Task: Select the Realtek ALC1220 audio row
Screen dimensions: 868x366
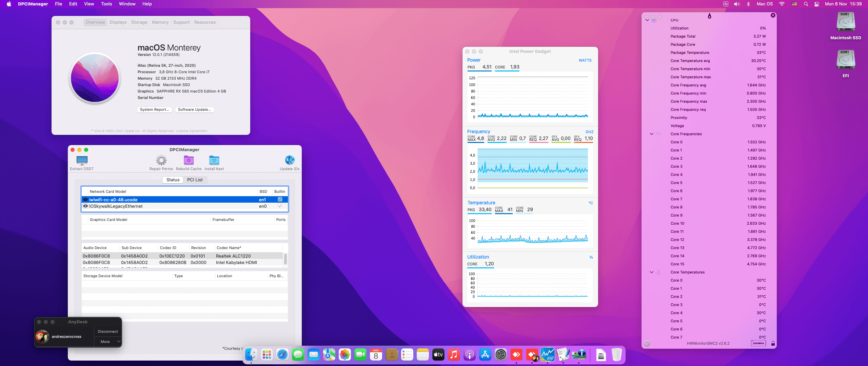Action: tap(182, 256)
